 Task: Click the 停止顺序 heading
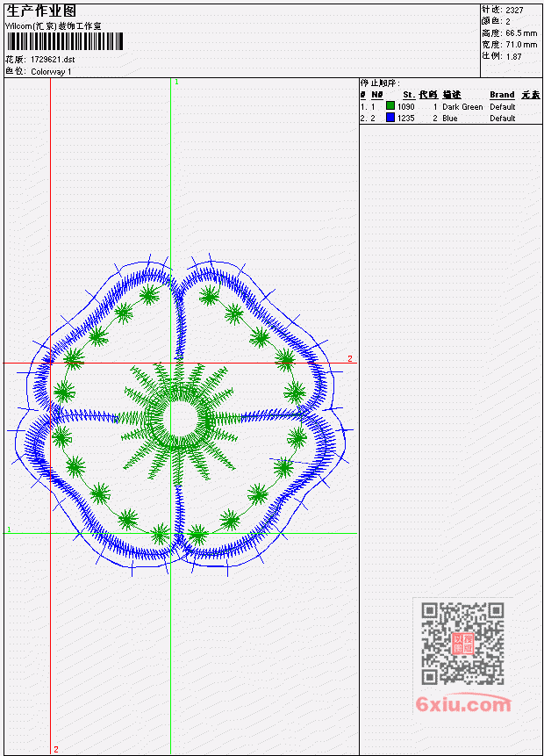380,83
